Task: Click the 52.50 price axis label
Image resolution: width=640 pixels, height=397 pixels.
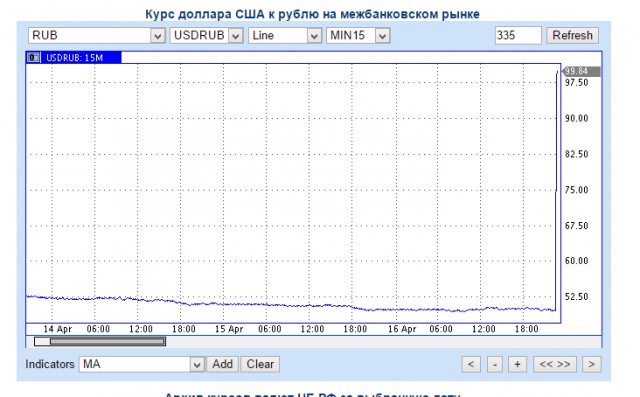Action: click(576, 297)
